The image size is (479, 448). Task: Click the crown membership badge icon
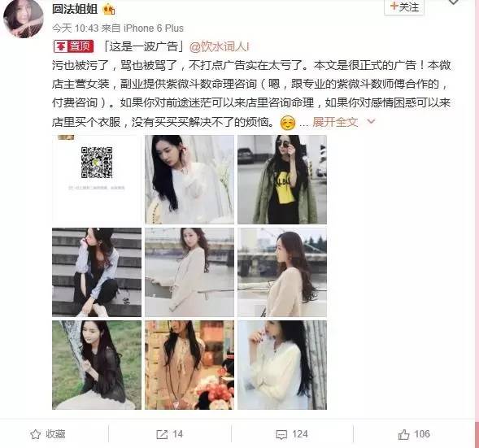coord(109,10)
